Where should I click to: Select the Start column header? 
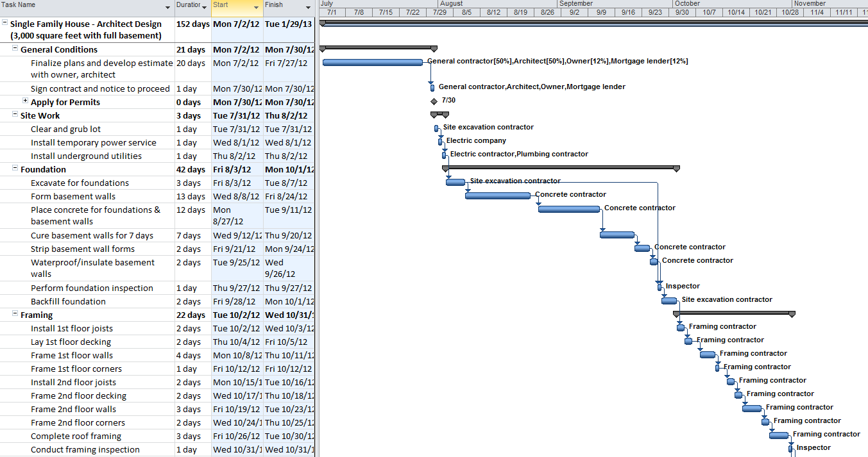pyautogui.click(x=232, y=5)
